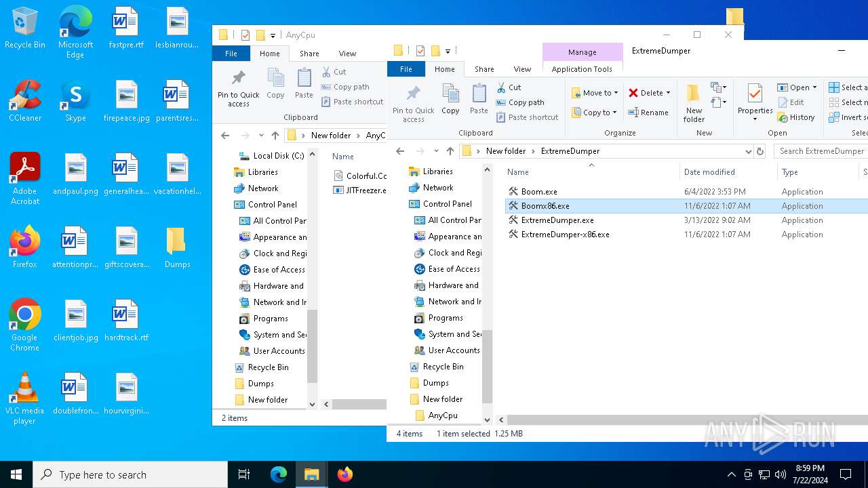Click Up arrow in ExtremeDumper address bar
This screenshot has height=488, width=868.
click(x=450, y=151)
